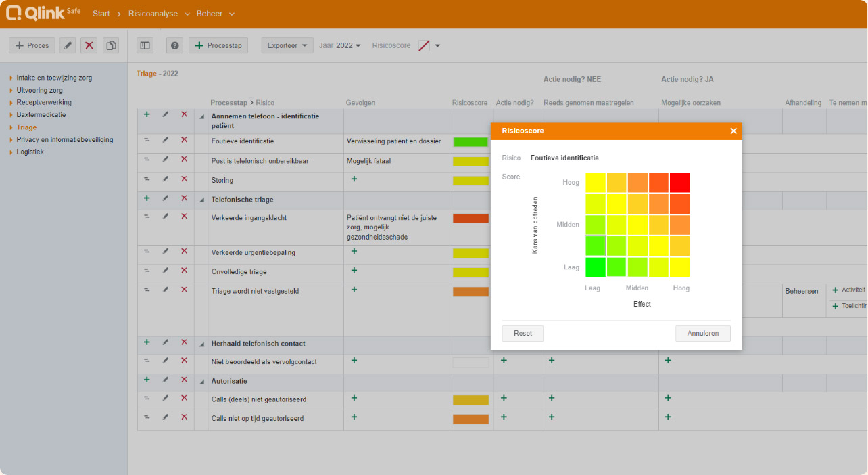Image resolution: width=868 pixels, height=475 pixels.
Task: Click the red X delete icon in toolbar
Action: pyautogui.click(x=89, y=45)
